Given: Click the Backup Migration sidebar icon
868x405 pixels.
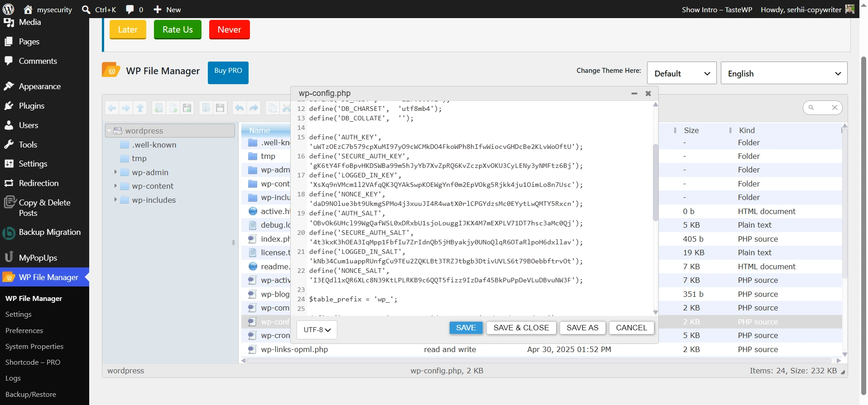Looking at the screenshot, I should 9,233.
